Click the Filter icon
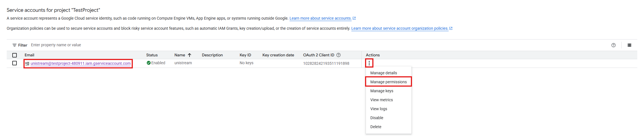The width and height of the screenshot is (644, 136). pos(15,45)
